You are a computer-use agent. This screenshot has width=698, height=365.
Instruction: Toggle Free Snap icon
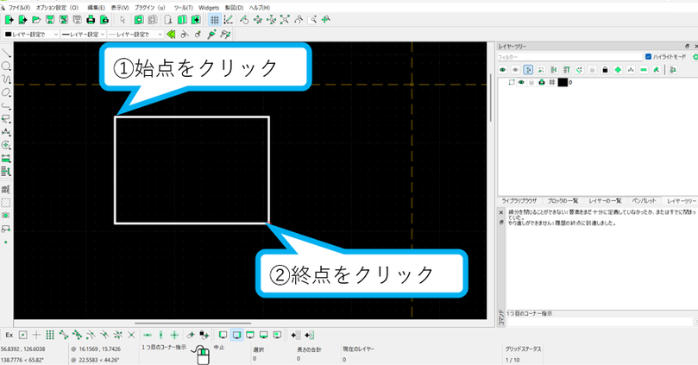click(x=37, y=335)
